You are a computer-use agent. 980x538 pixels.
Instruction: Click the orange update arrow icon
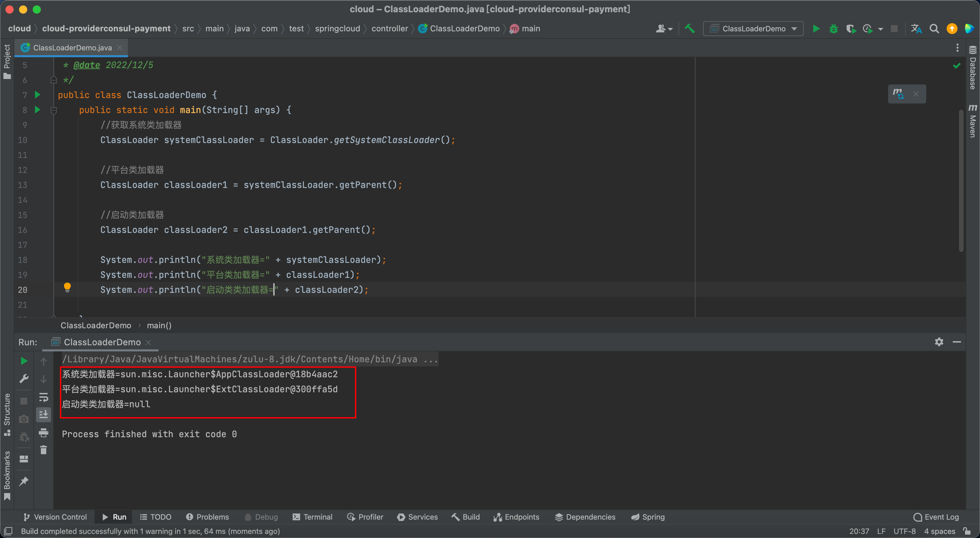point(952,29)
